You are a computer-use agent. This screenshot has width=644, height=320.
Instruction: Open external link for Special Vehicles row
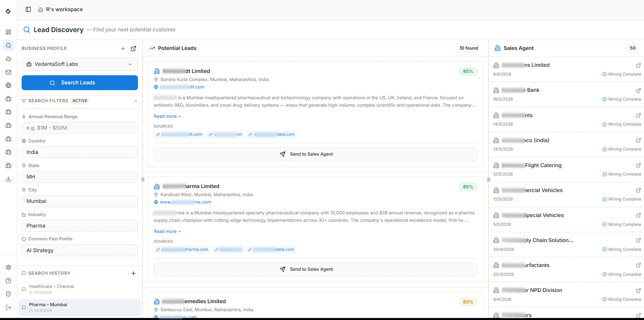[x=638, y=215]
